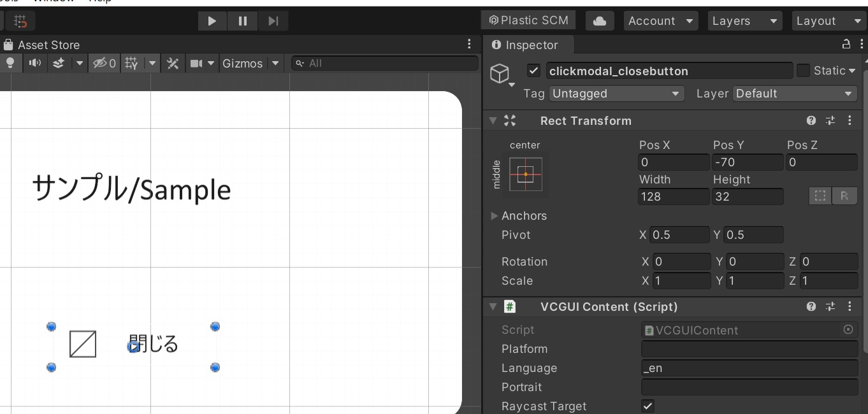The width and height of the screenshot is (868, 414).
Task: Uncheck the Raycast Target checkbox
Action: point(647,406)
